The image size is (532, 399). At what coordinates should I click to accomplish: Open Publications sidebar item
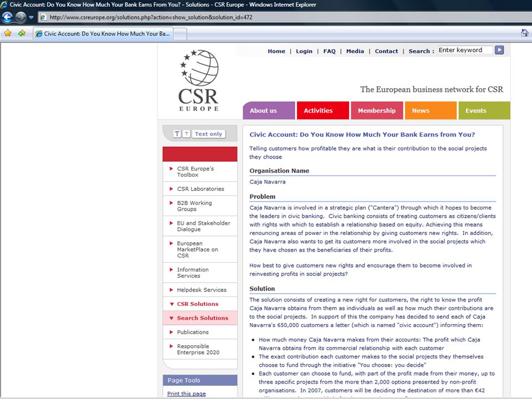200,332
